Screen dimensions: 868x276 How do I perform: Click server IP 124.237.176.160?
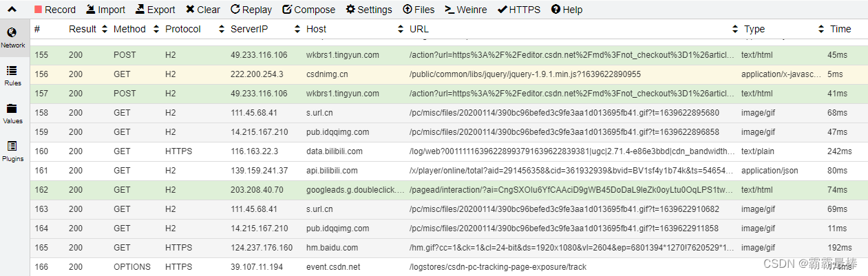(262, 248)
